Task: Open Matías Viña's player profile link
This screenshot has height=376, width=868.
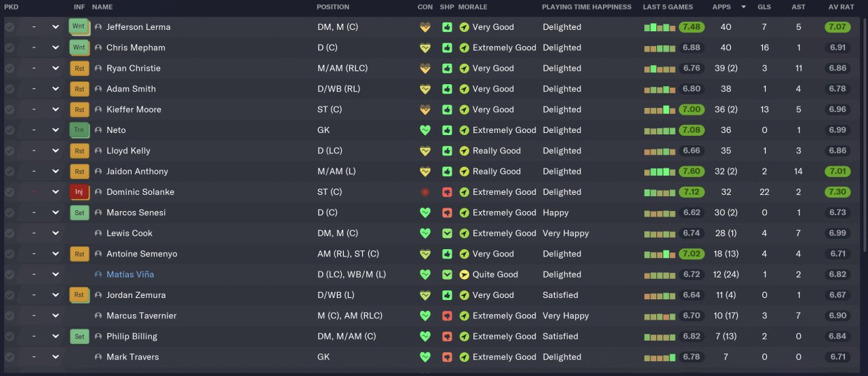Action: tap(130, 275)
